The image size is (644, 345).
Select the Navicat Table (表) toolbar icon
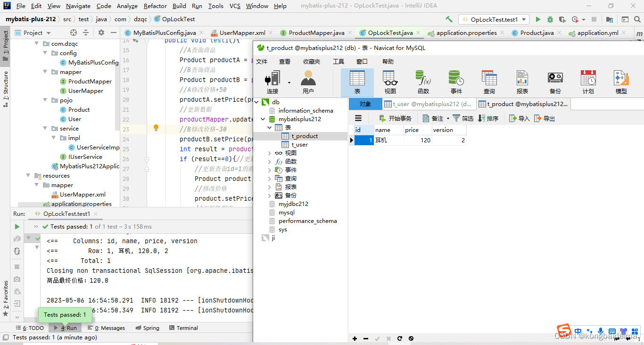[357, 82]
